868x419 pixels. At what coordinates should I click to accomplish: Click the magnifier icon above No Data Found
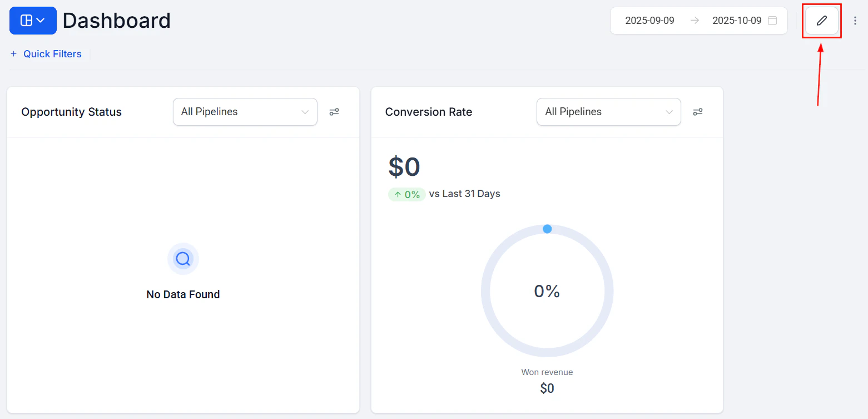click(x=183, y=259)
